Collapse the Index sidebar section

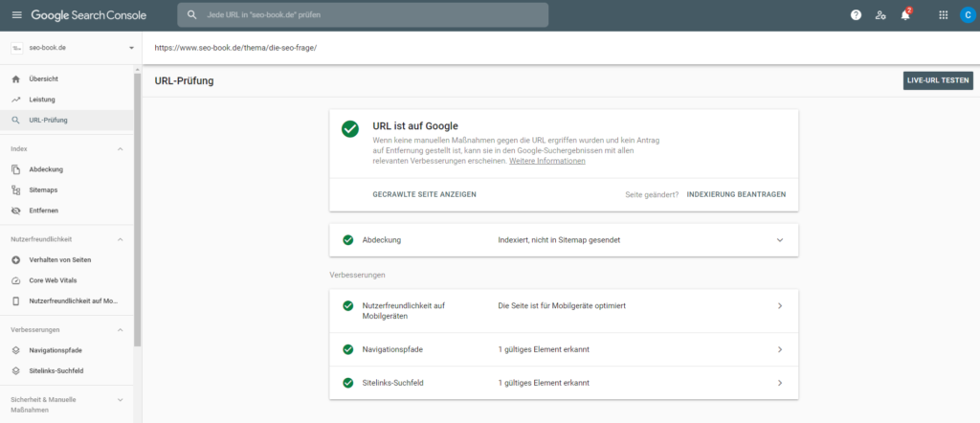pos(120,149)
